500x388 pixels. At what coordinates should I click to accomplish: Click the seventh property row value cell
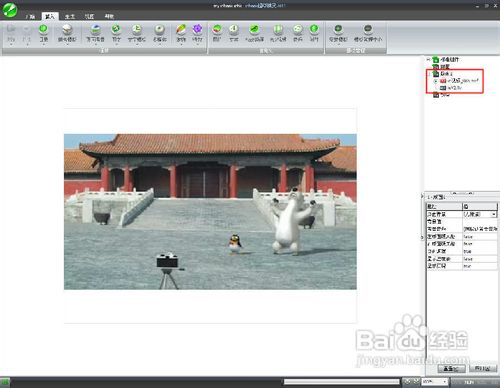tap(480, 259)
